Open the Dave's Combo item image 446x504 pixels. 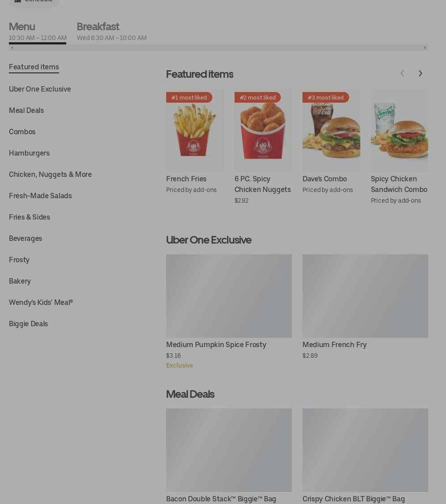[x=331, y=130]
